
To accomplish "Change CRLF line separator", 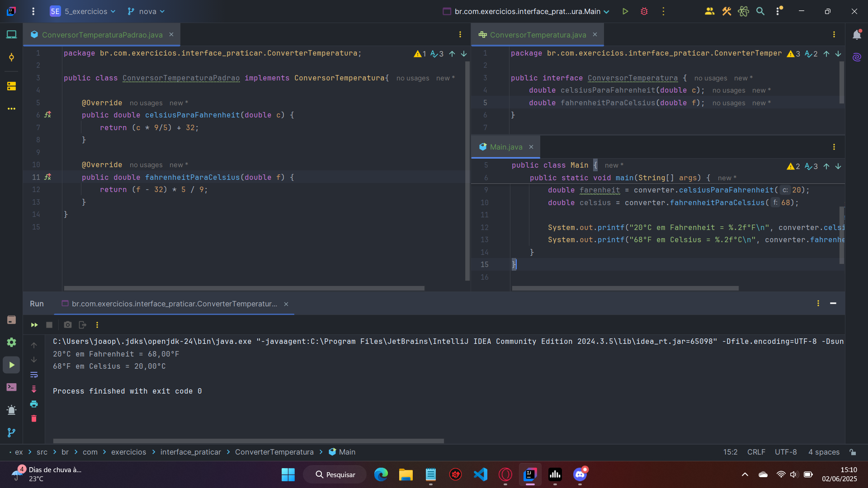I will [x=756, y=452].
